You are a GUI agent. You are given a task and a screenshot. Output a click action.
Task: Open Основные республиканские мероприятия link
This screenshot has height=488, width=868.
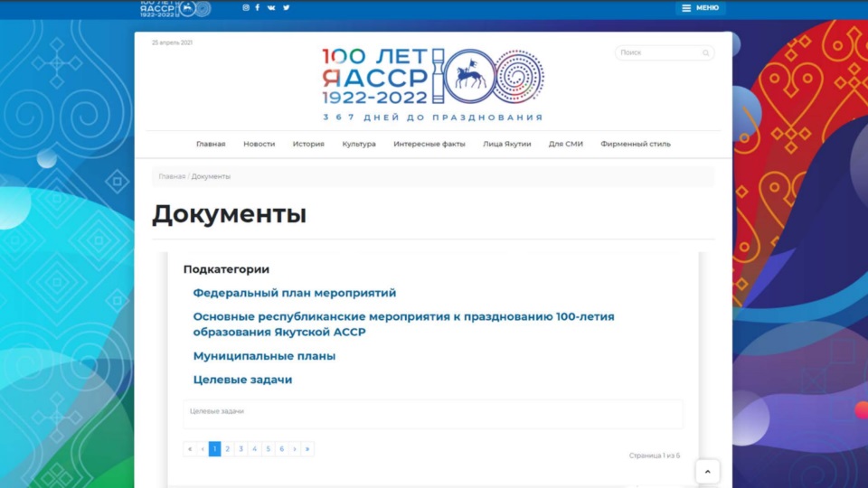403,324
